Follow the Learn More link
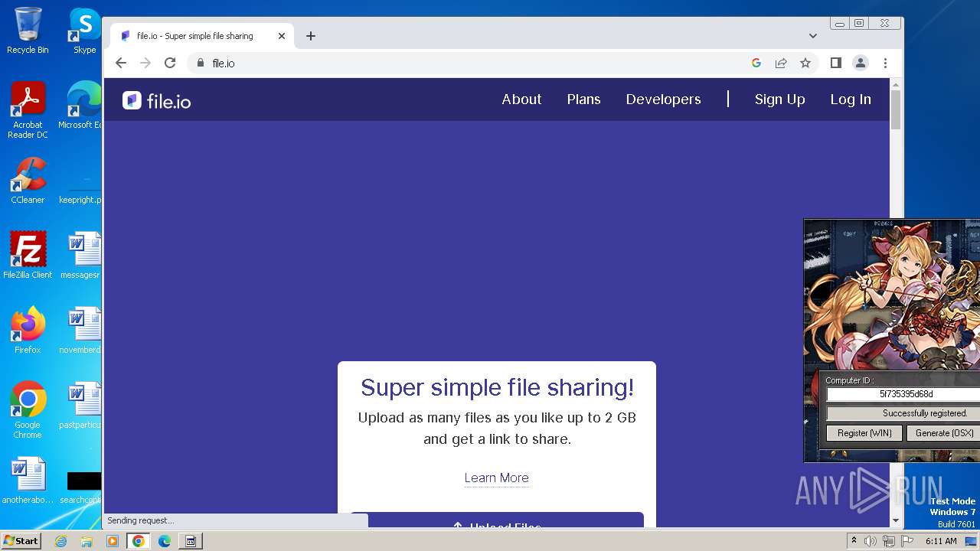 pyautogui.click(x=496, y=478)
